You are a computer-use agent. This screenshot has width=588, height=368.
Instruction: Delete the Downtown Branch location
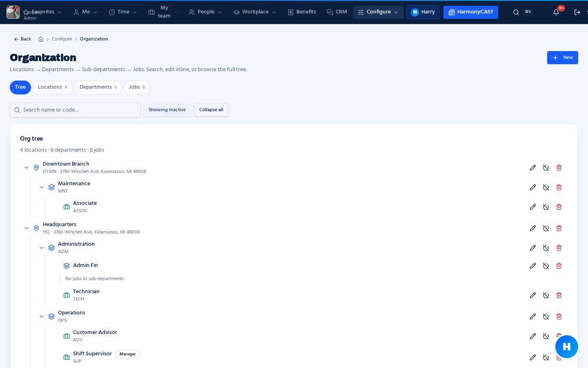[559, 168]
